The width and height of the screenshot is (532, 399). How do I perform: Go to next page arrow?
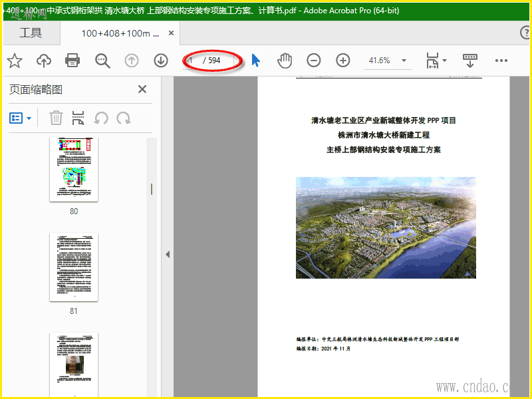point(161,61)
